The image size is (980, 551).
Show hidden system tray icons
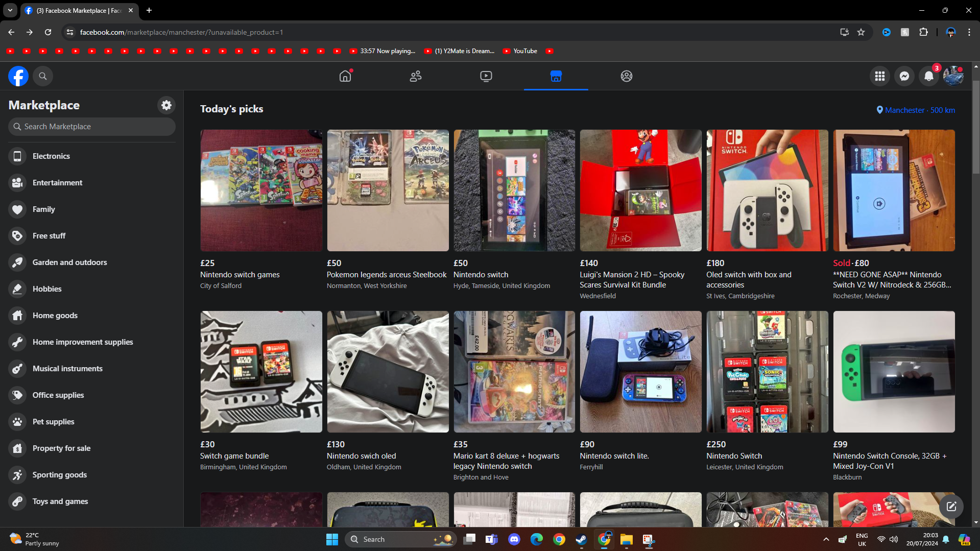tap(826, 539)
